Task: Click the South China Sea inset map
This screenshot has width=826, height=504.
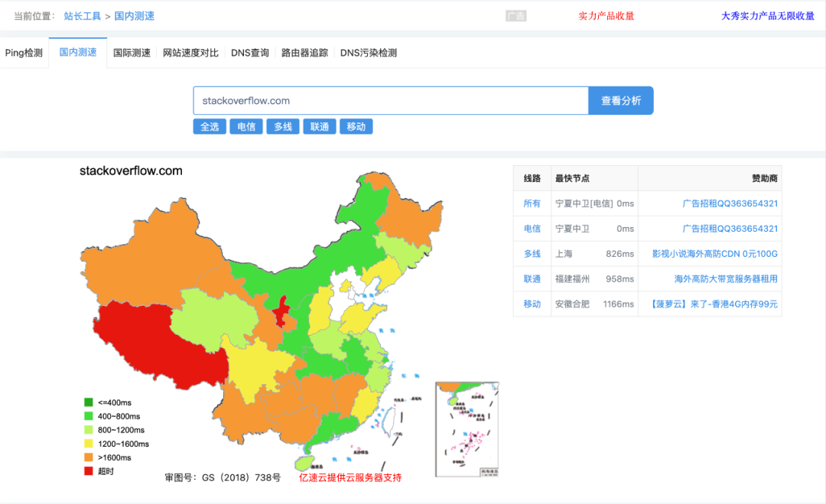Action: [467, 429]
